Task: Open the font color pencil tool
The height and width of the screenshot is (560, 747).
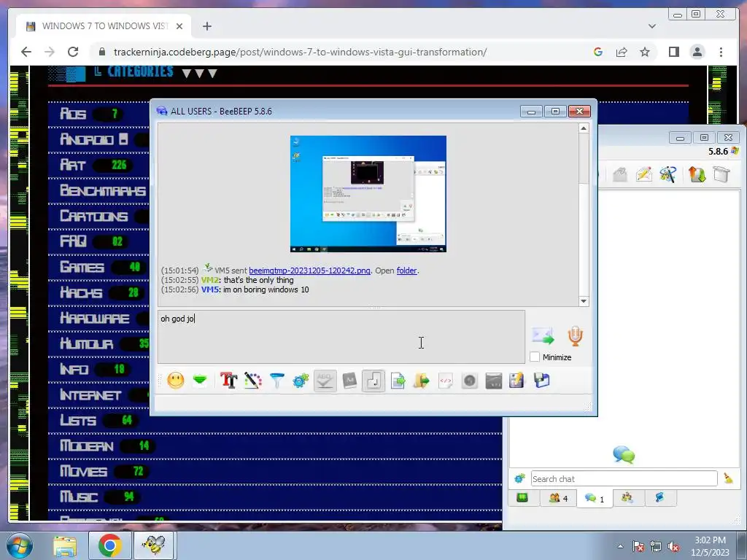Action: 253,381
